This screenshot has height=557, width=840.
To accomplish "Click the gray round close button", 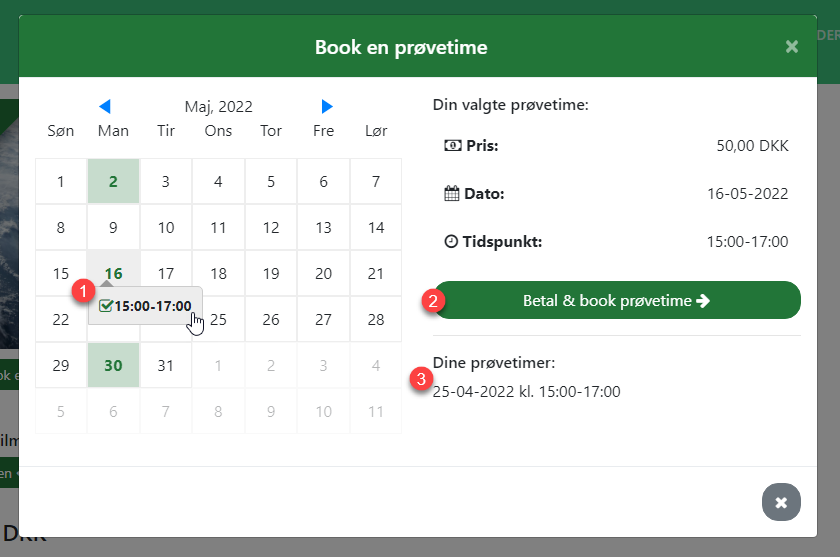I will point(781,502).
